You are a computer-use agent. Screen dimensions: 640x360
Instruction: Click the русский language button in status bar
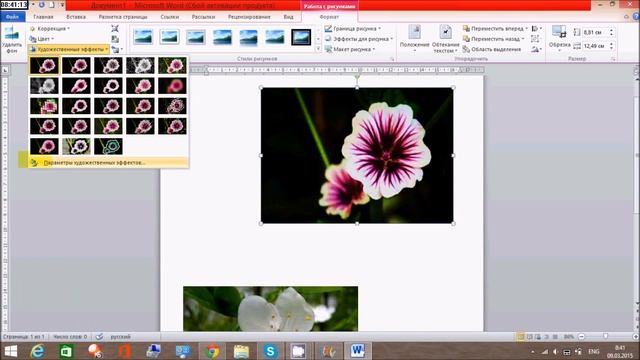tap(121, 337)
